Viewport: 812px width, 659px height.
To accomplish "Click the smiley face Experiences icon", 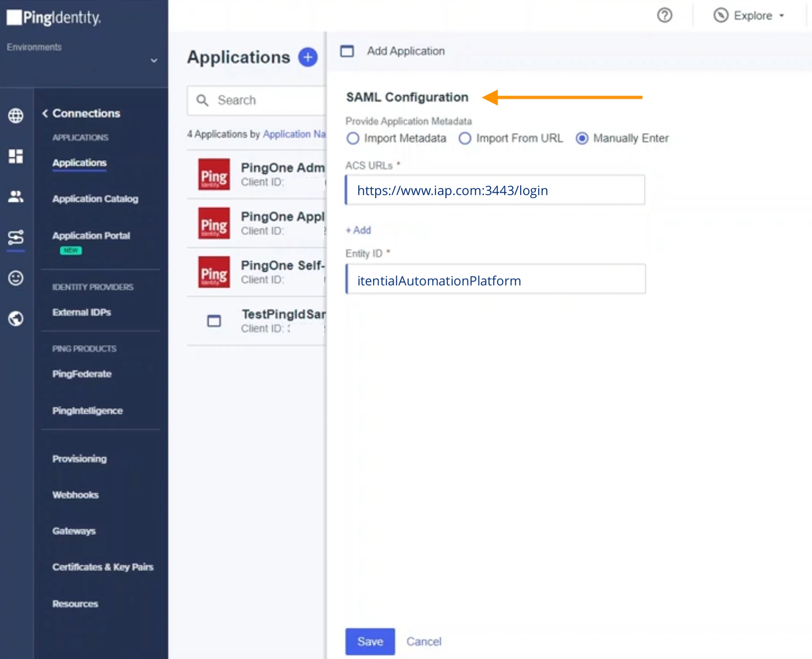I will [15, 278].
